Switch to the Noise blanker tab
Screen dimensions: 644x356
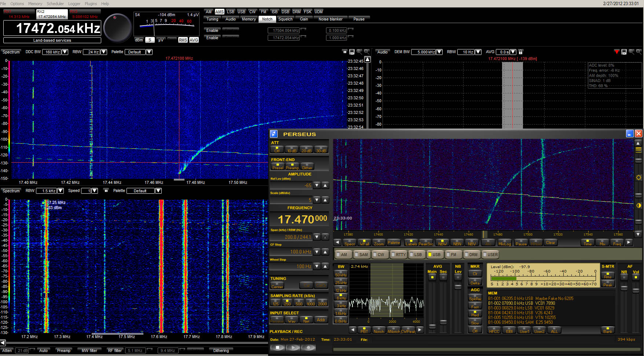pos(330,19)
